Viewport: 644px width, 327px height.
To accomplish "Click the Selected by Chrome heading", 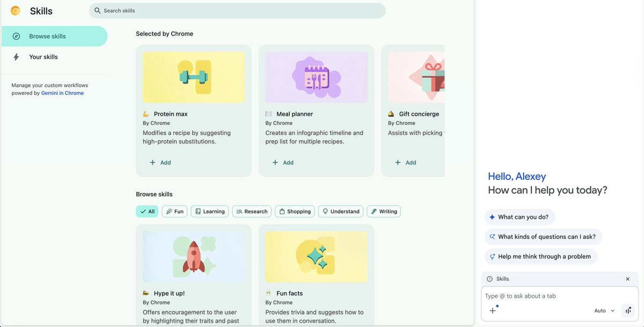I will [x=164, y=34].
